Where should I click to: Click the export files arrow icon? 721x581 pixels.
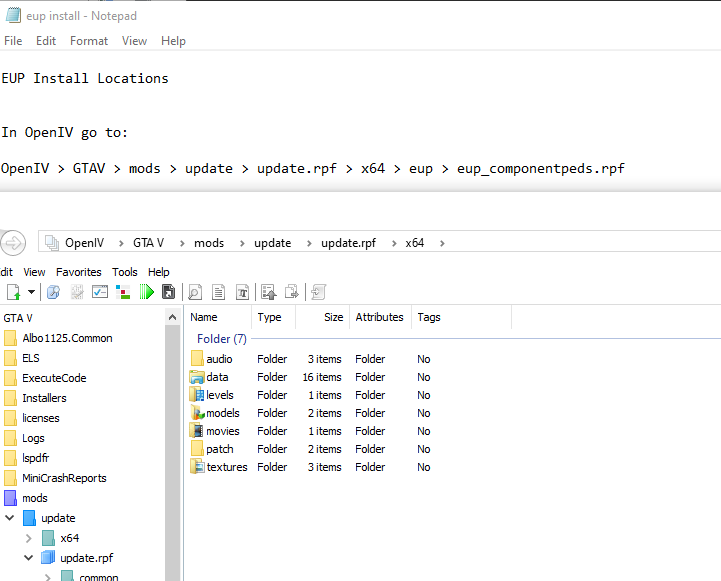[292, 292]
